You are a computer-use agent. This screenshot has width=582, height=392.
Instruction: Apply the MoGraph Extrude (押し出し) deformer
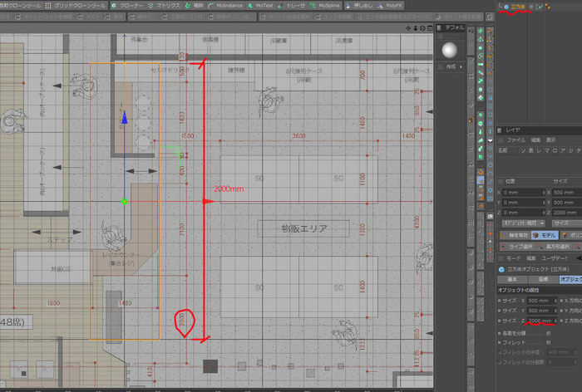coord(359,6)
